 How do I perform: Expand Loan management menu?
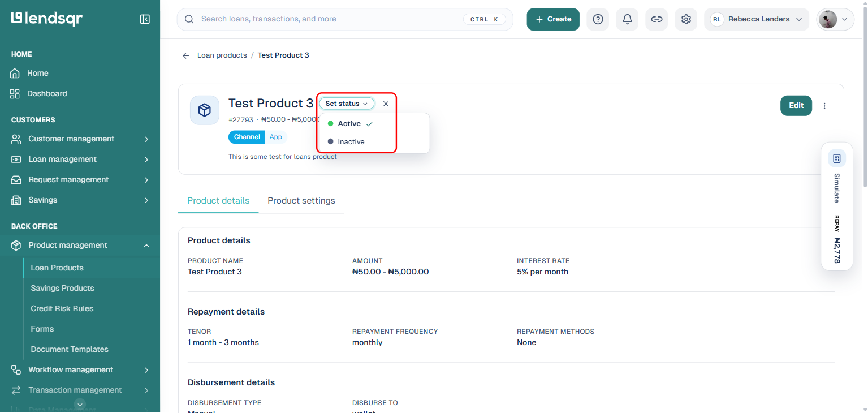click(80, 159)
